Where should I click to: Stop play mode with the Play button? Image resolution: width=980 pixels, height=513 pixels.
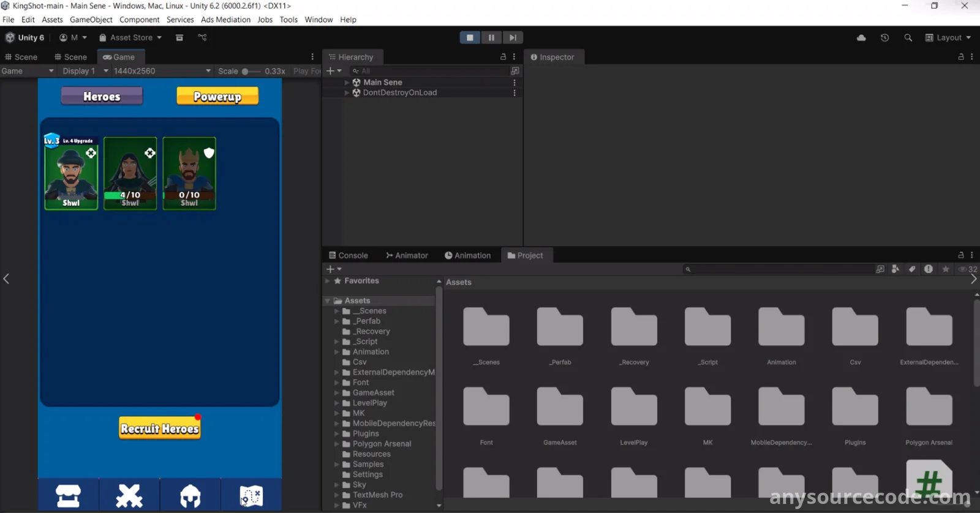[x=470, y=38]
